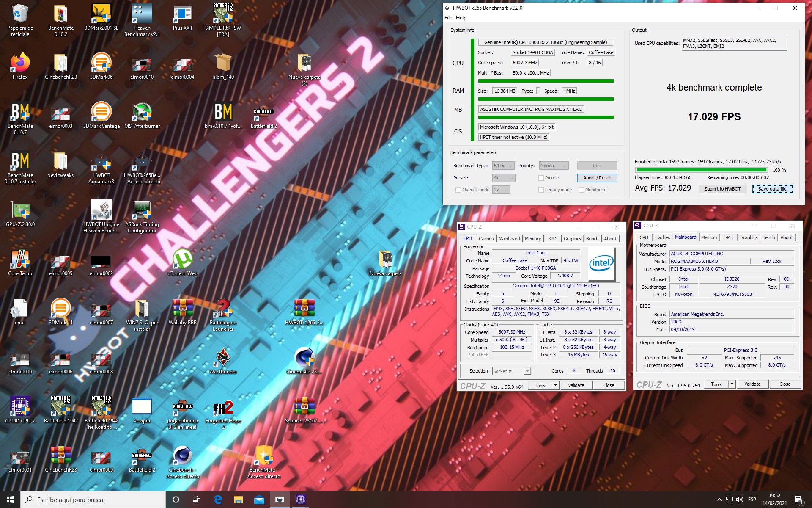Open the 3DMark Vantage shortcut
812x508 pixels.
coord(101,116)
